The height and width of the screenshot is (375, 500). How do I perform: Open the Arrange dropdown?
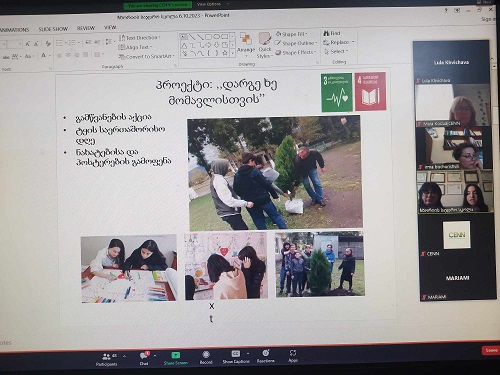(x=246, y=44)
